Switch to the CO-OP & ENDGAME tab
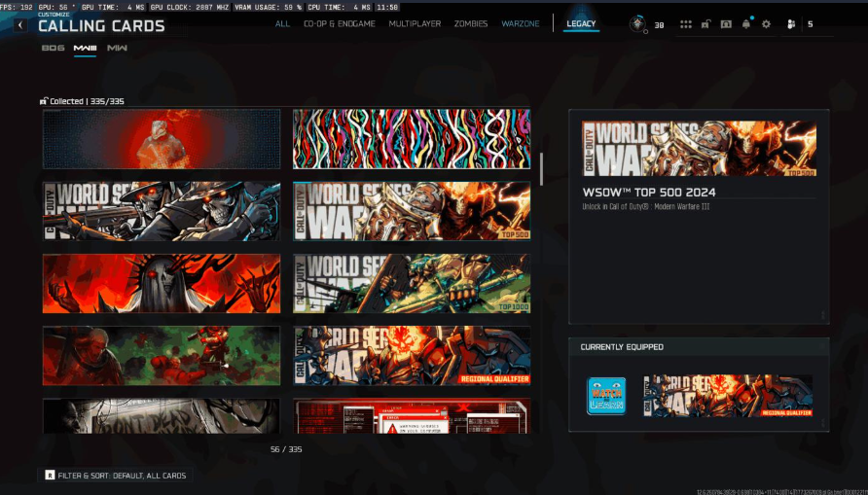 tap(340, 23)
